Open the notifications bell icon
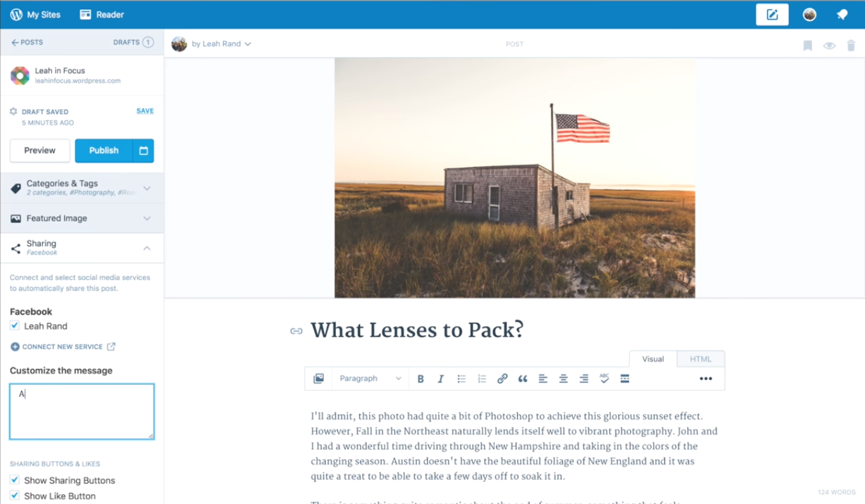This screenshot has height=504, width=865. [842, 15]
